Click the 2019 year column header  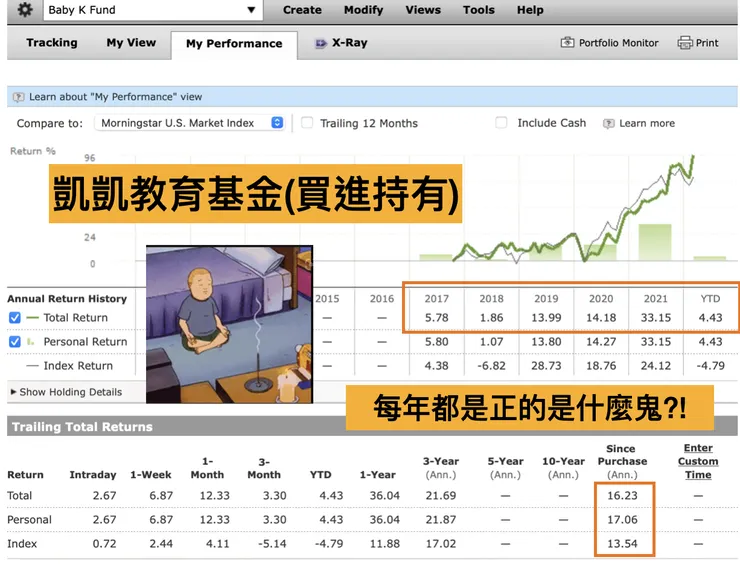point(546,299)
